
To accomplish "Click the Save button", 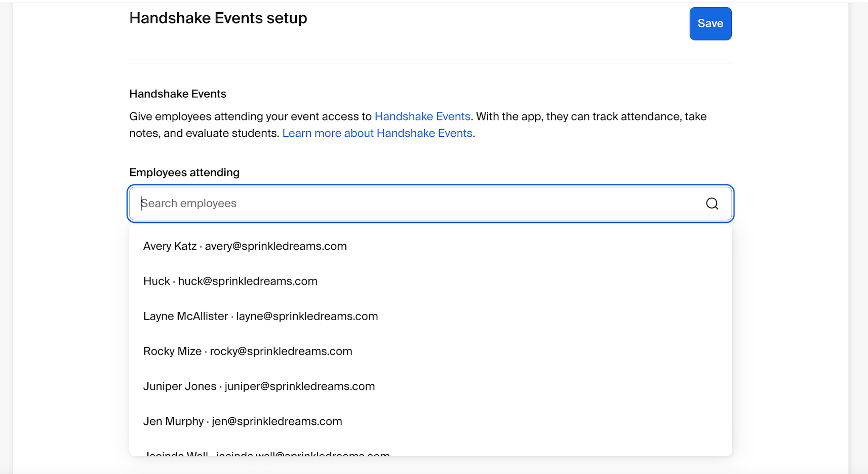I will pos(710,23).
